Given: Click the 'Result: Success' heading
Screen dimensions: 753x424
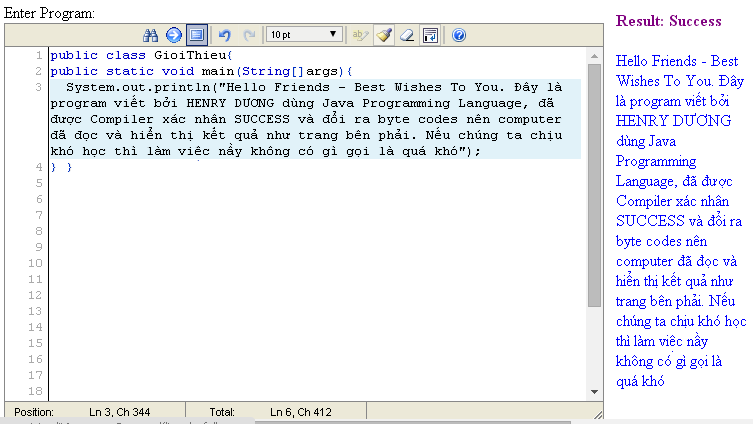Looking at the screenshot, I should point(668,21).
